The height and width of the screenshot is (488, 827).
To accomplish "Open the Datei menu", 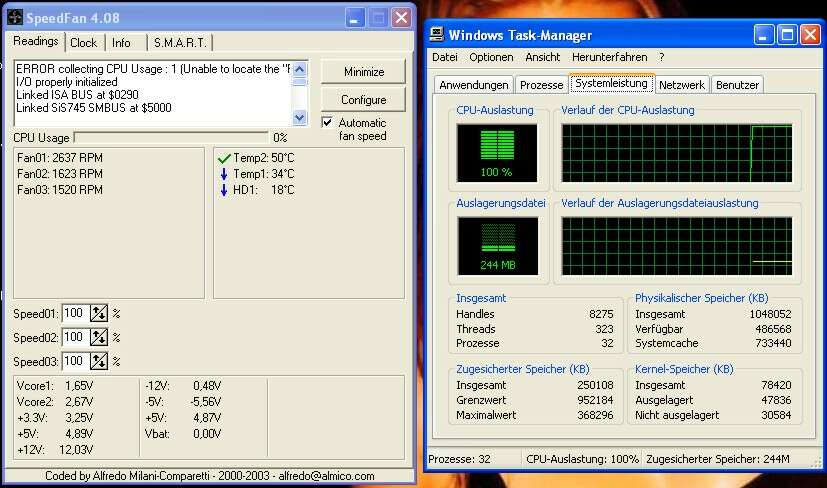I will click(x=445, y=57).
